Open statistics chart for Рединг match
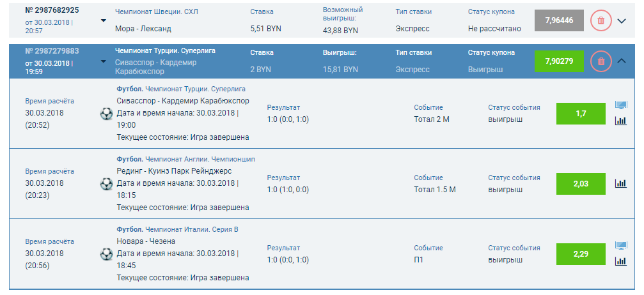The width and height of the screenshot is (644, 295). point(620,183)
